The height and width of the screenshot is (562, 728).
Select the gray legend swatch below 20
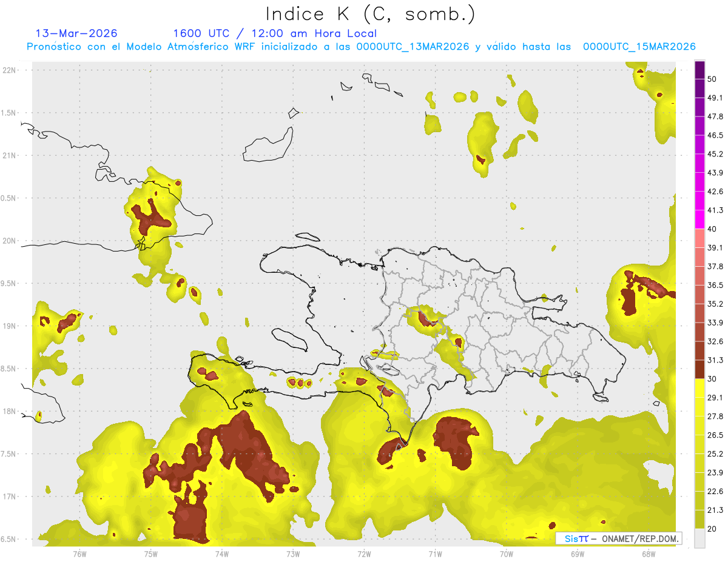(x=699, y=538)
